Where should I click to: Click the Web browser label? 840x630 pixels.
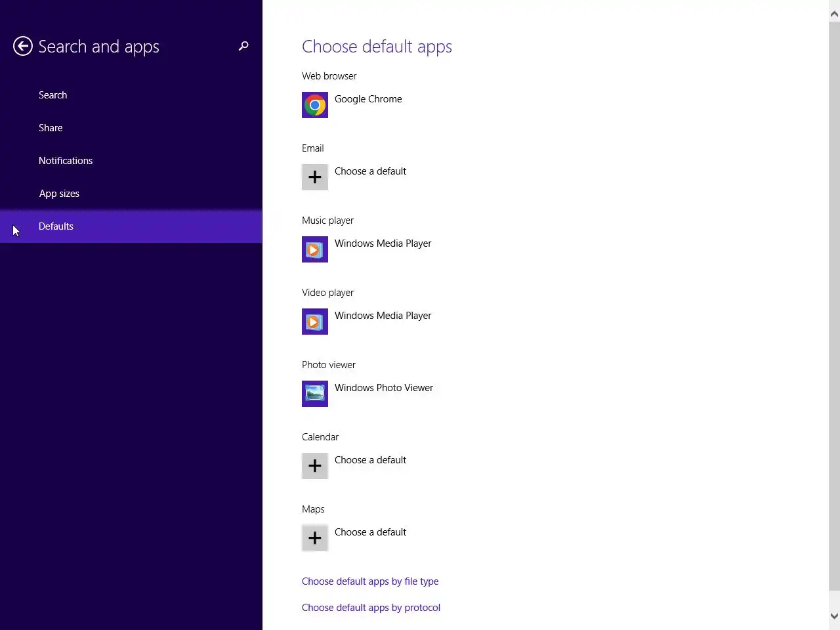[329, 76]
